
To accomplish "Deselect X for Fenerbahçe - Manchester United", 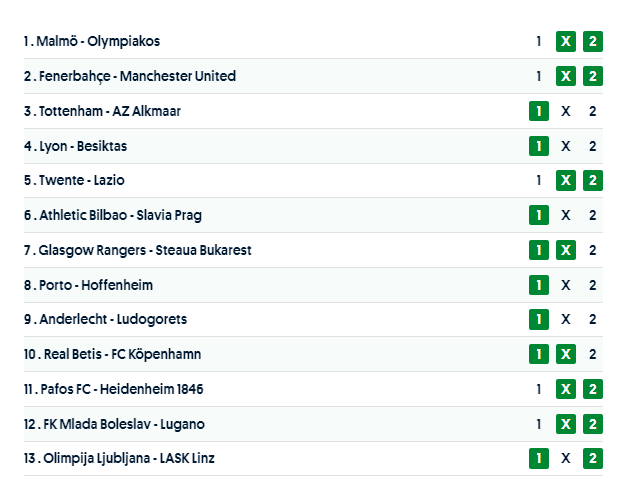I will tap(565, 77).
